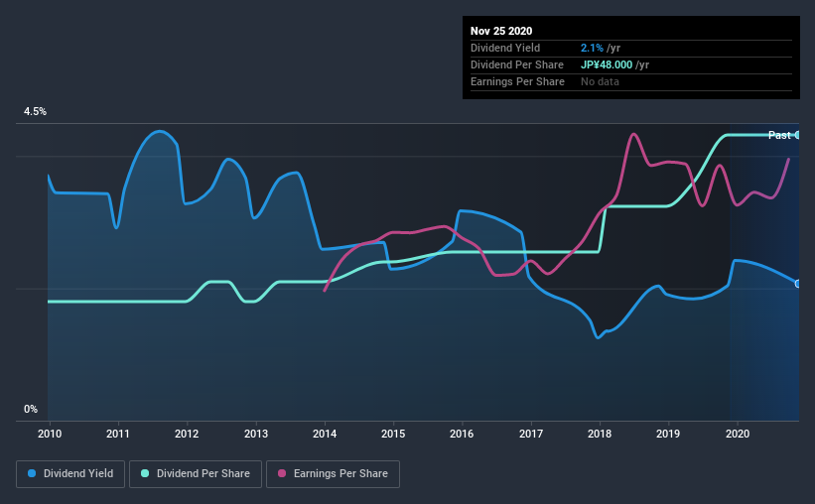Select the 2020 x-axis label

click(737, 434)
